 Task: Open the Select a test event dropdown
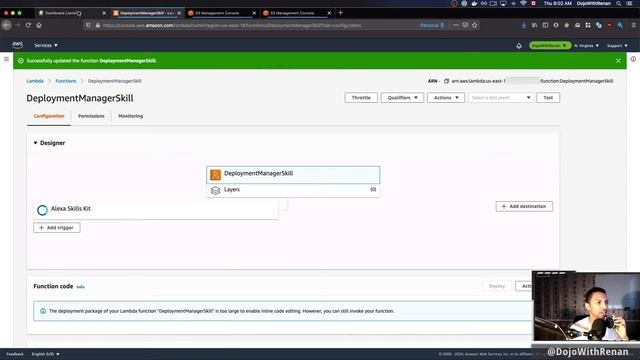(501, 98)
